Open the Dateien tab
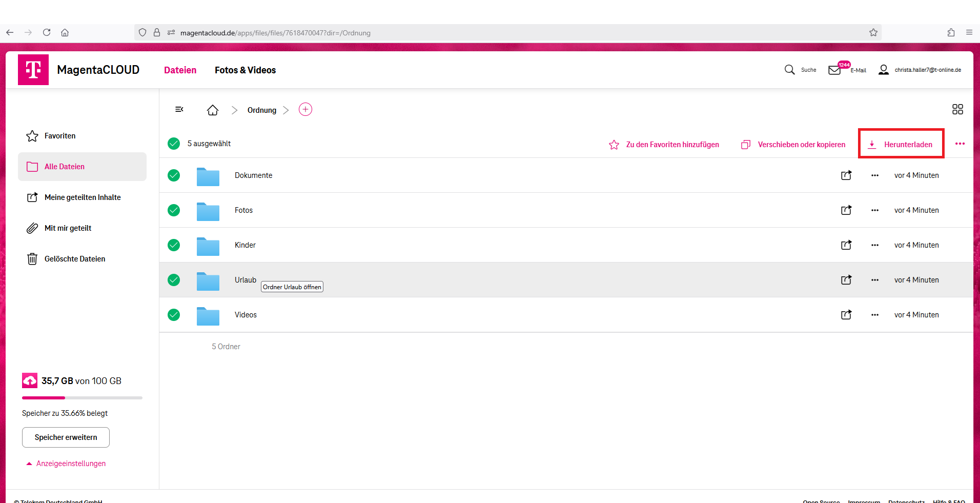Screen dimensions: 980x503 pos(180,70)
